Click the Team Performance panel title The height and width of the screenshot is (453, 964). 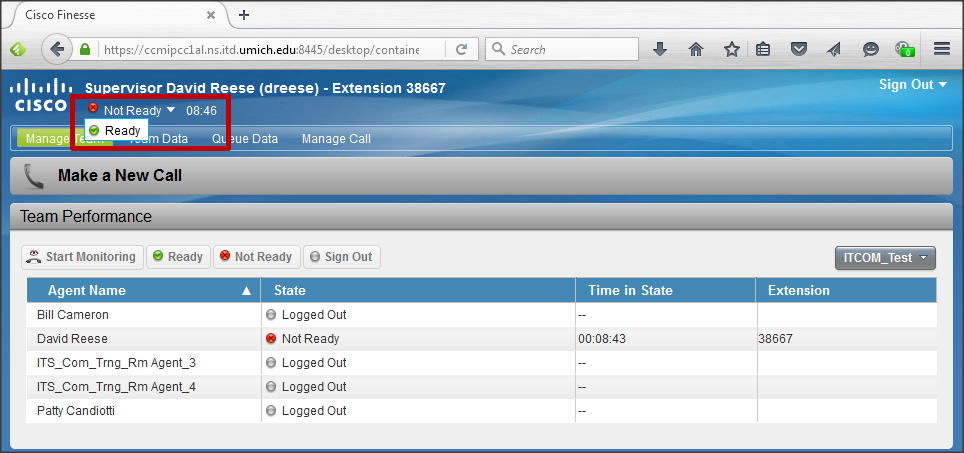point(85,216)
